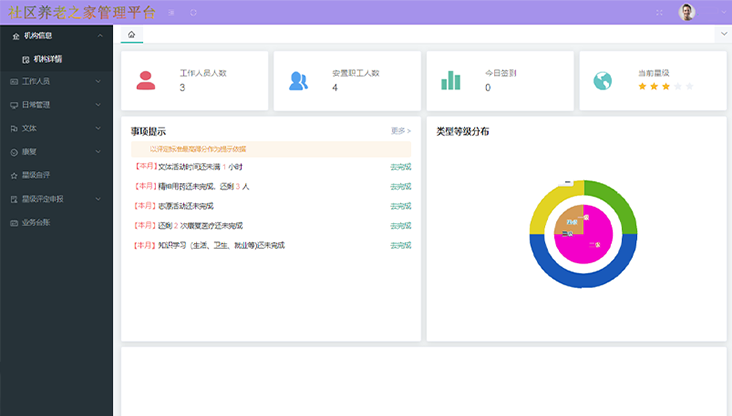Click the green bar chart 今日签到 icon
732x416 pixels.
pos(451,81)
